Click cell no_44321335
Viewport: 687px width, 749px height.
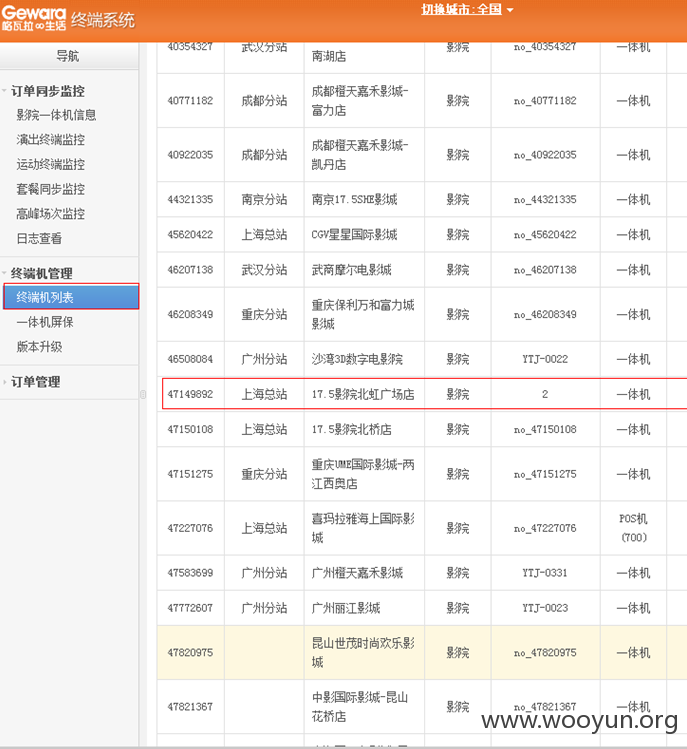point(545,199)
